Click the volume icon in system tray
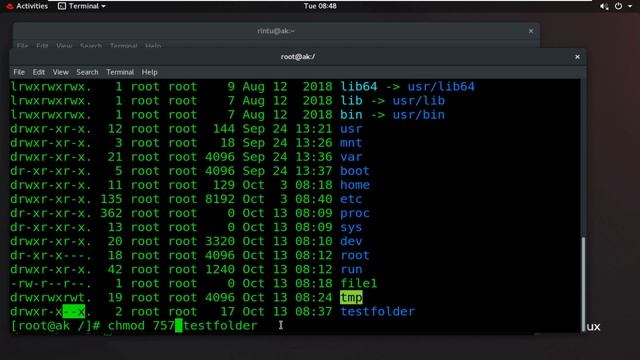This screenshot has width=640, height=360. 604,6
